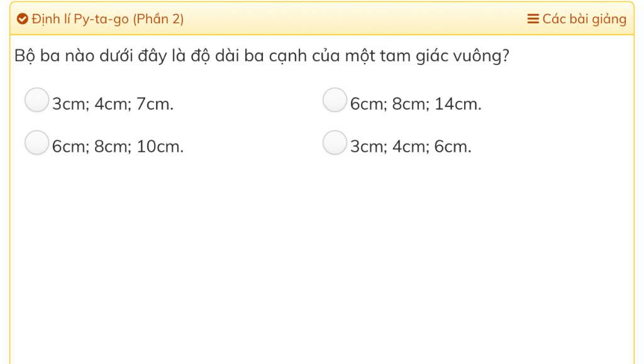Click the answer label text "3cm; 4cm; 6cm."
Screen dimensions: 644x364
[x=411, y=147]
